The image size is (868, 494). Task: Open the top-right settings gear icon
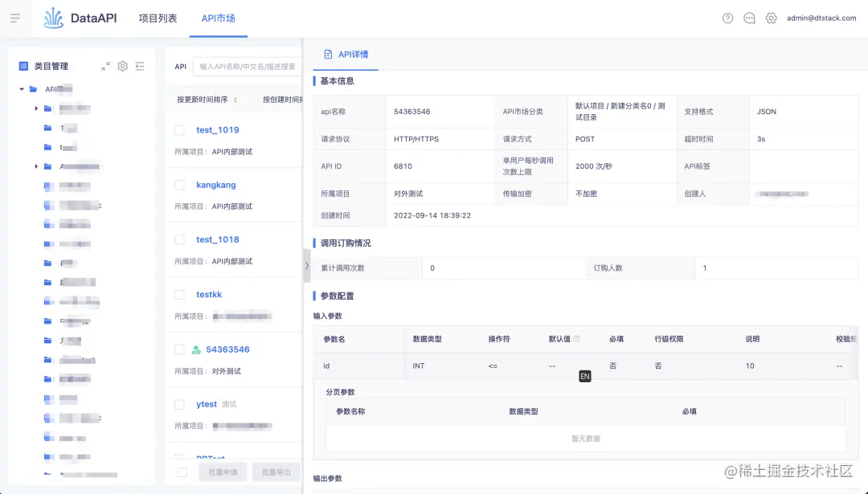tap(772, 18)
